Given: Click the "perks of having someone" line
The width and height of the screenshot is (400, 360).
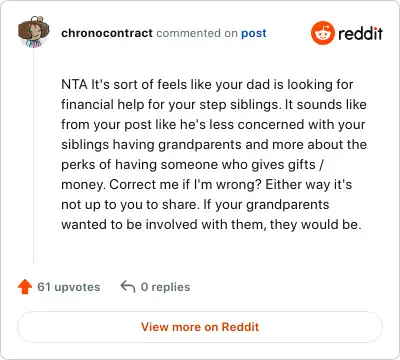Looking at the screenshot, I should point(192,164).
